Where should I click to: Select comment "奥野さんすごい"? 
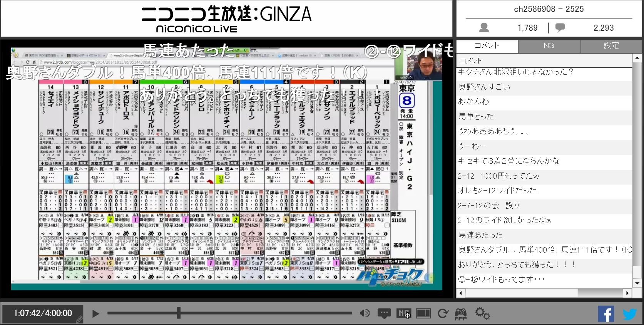(544, 87)
